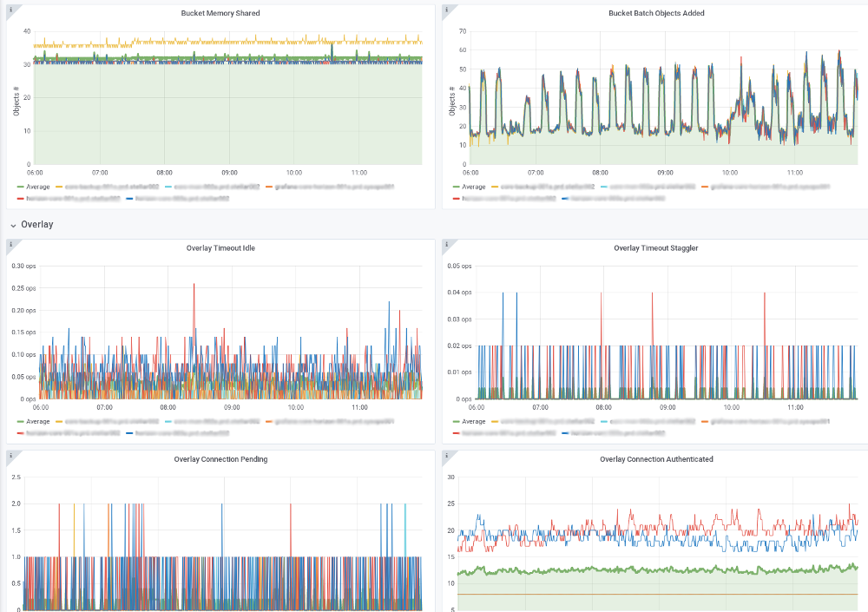Screen dimensions: 868x612
Task: Toggle the red series label in Bucket Memory Shared legend
Action: (x=73, y=198)
